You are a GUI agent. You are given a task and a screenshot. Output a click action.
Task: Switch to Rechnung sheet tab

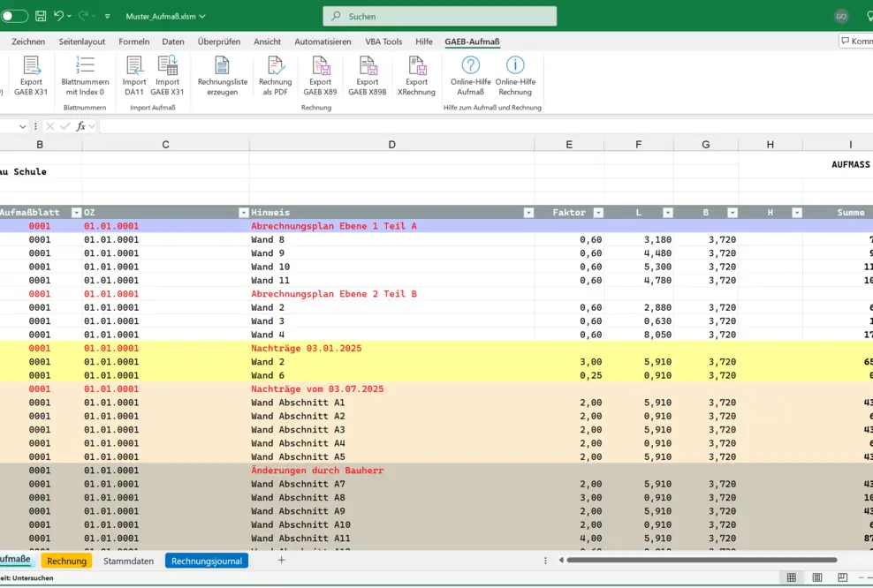(67, 561)
